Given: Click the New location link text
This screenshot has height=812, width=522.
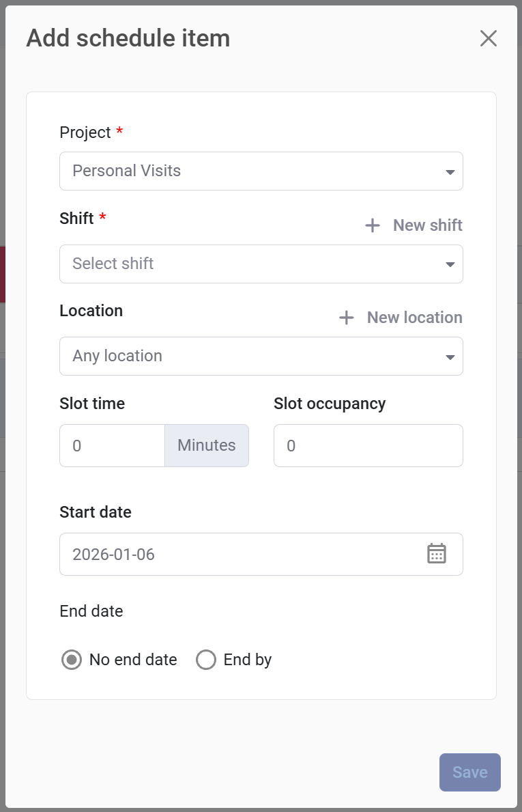Looking at the screenshot, I should (415, 318).
